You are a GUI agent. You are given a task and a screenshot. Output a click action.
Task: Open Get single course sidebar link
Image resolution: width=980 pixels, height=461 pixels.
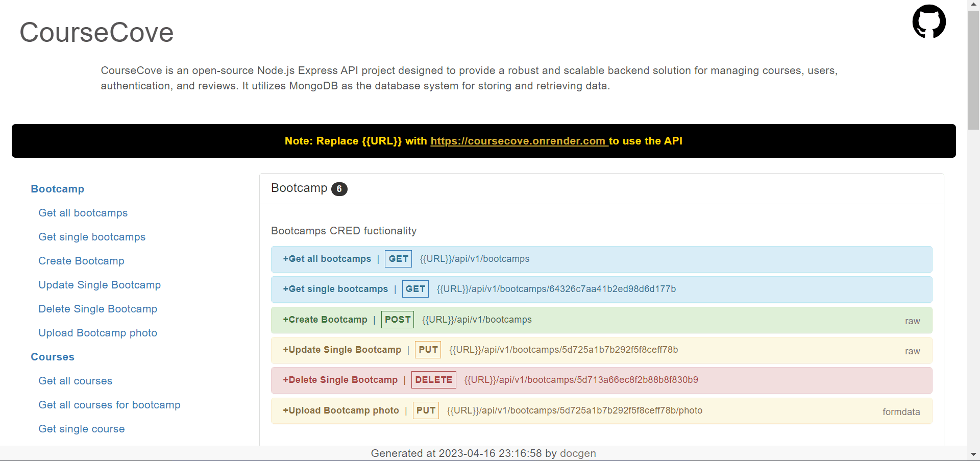[81, 429]
